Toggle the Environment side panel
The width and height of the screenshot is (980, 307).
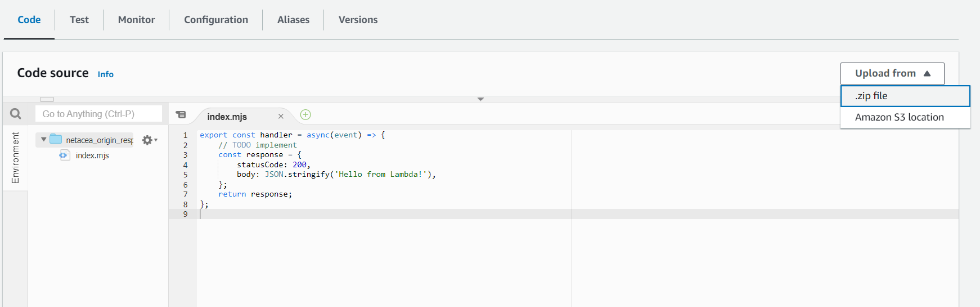pos(15,158)
